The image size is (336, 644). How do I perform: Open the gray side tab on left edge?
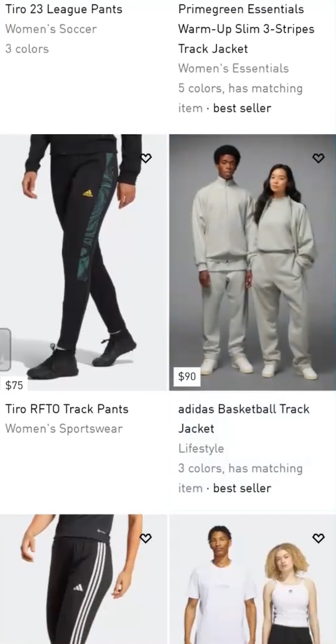(x=5, y=349)
